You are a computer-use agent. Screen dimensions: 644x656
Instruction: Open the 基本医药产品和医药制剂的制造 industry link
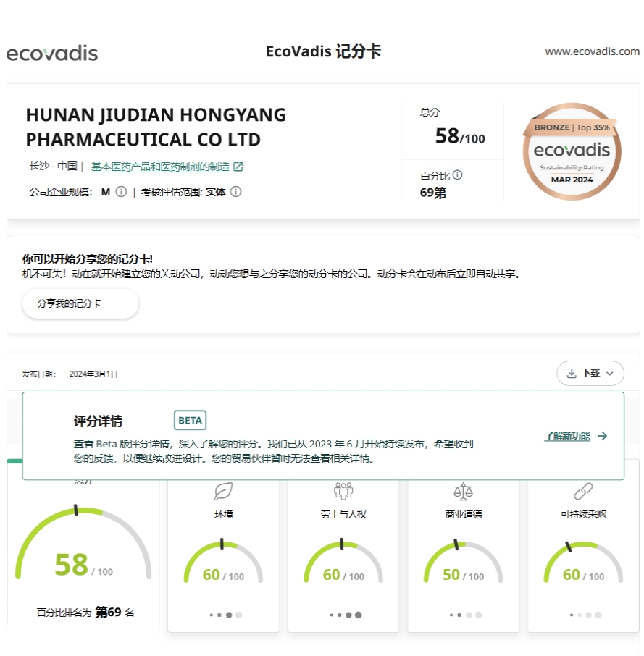[160, 167]
